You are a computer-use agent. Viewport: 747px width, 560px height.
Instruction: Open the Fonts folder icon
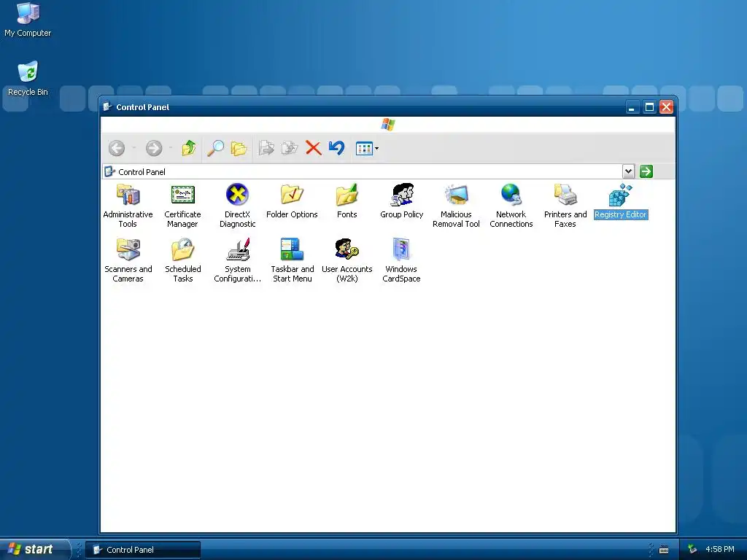coord(347,195)
